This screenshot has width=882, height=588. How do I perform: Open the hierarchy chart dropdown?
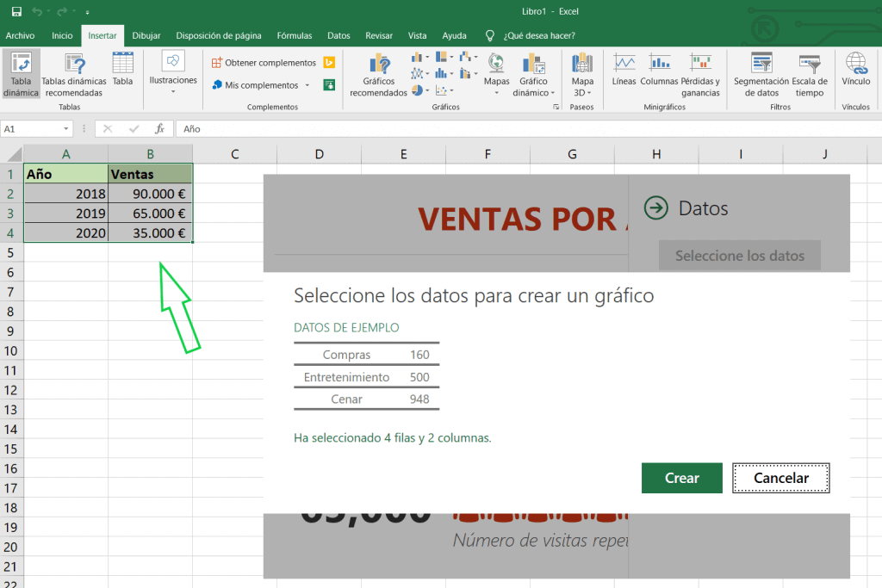pos(444,57)
